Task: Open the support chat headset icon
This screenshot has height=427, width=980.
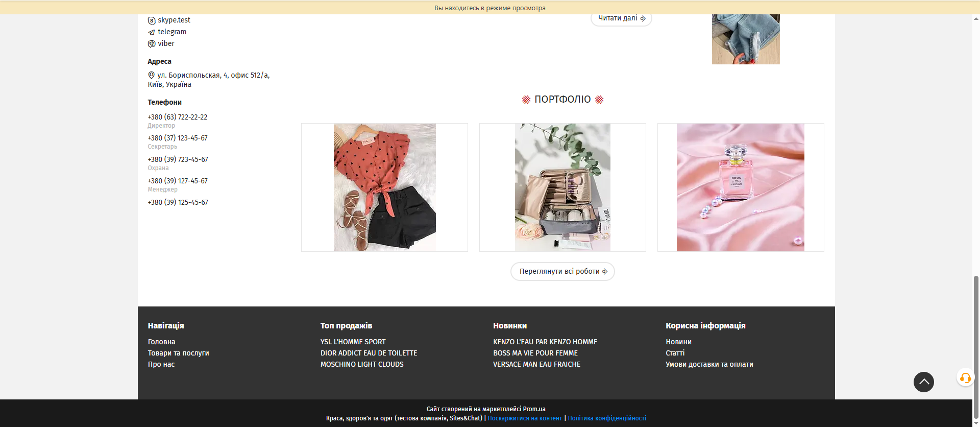Action: pos(965,378)
